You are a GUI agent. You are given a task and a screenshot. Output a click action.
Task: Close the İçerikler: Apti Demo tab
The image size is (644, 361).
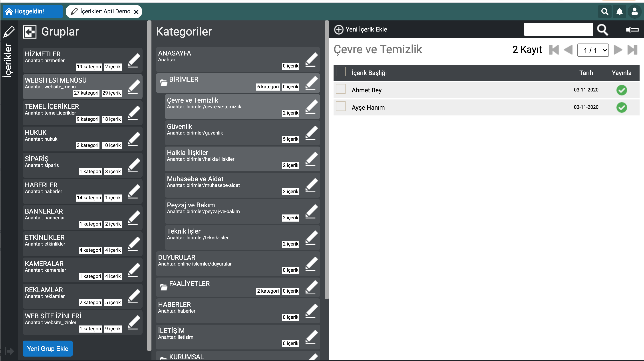pyautogui.click(x=136, y=12)
